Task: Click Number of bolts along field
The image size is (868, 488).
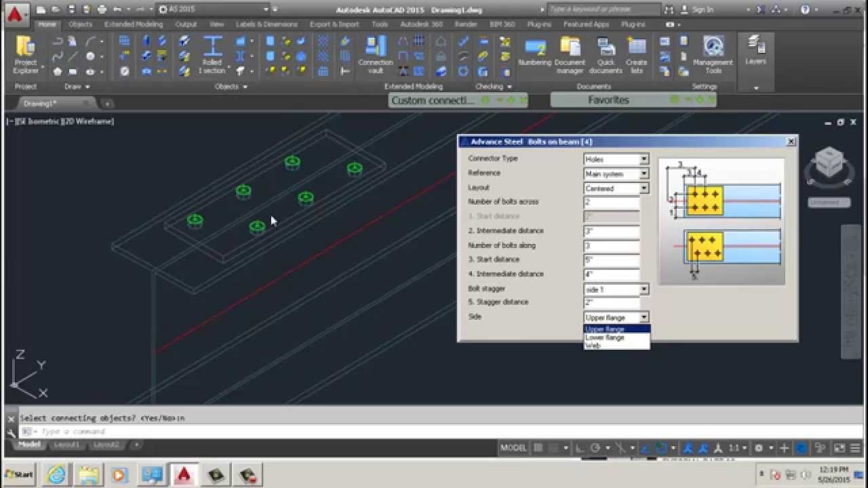Action: 611,246
